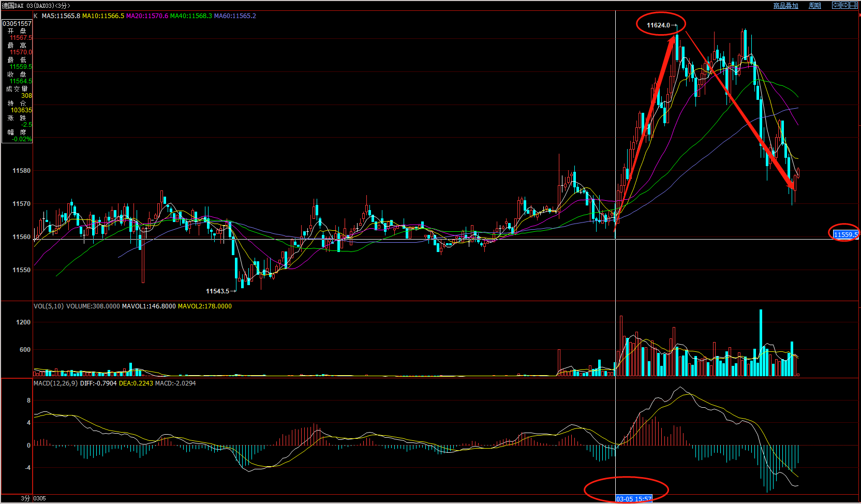This screenshot has width=861, height=504.
Task: Click the yellow DEA value label
Action: 136,383
